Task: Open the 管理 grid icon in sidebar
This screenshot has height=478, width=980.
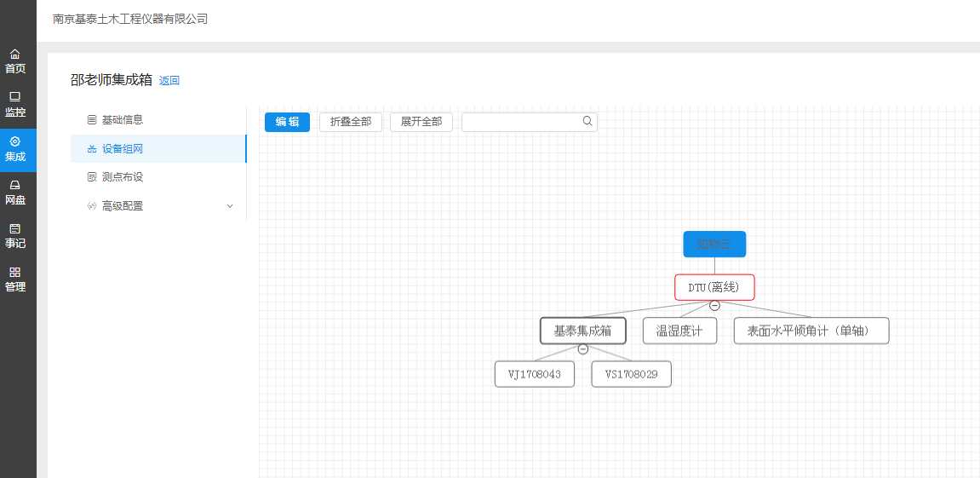Action: [x=15, y=273]
